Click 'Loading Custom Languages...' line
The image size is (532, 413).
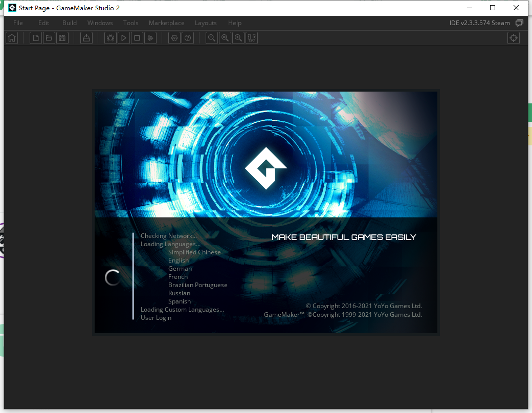click(x=182, y=310)
